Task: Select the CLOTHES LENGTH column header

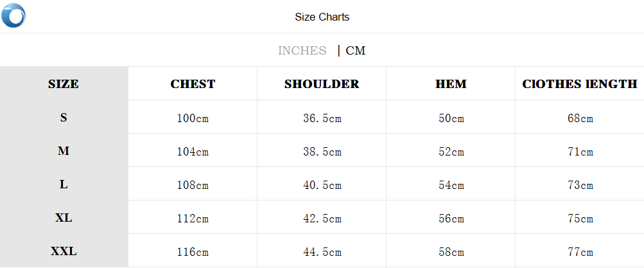Action: 579,84
